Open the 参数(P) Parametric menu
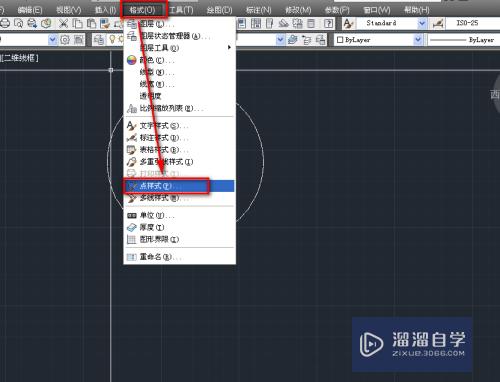Screen dimensions: 500x382 337,10
